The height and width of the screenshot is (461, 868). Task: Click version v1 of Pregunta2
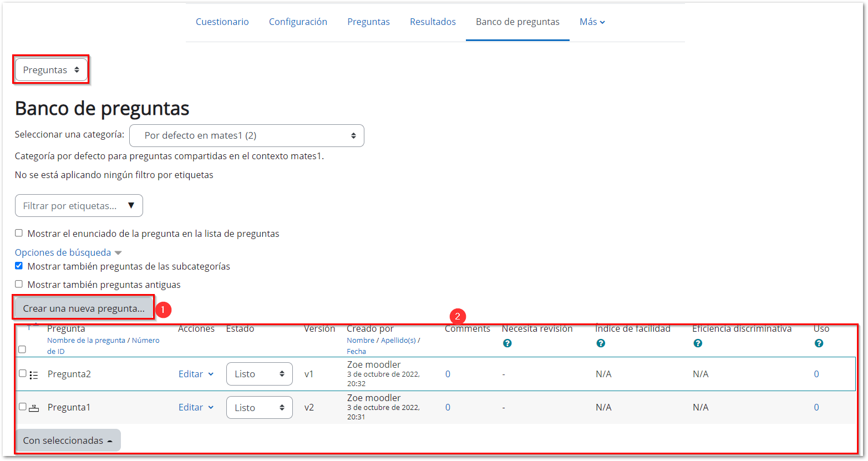pos(309,374)
